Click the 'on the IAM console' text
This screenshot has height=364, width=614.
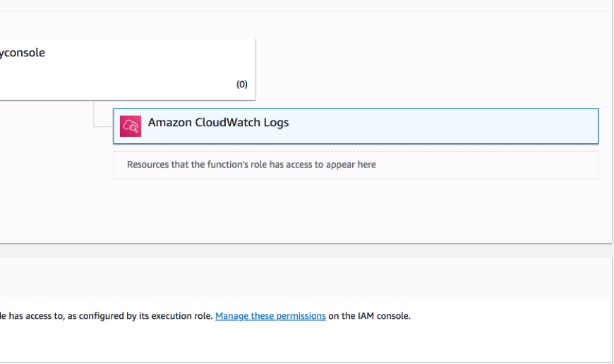[370, 316]
